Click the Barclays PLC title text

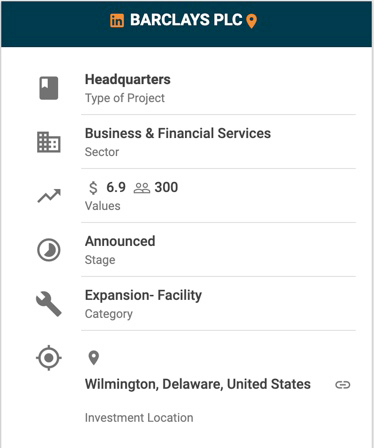(x=186, y=20)
